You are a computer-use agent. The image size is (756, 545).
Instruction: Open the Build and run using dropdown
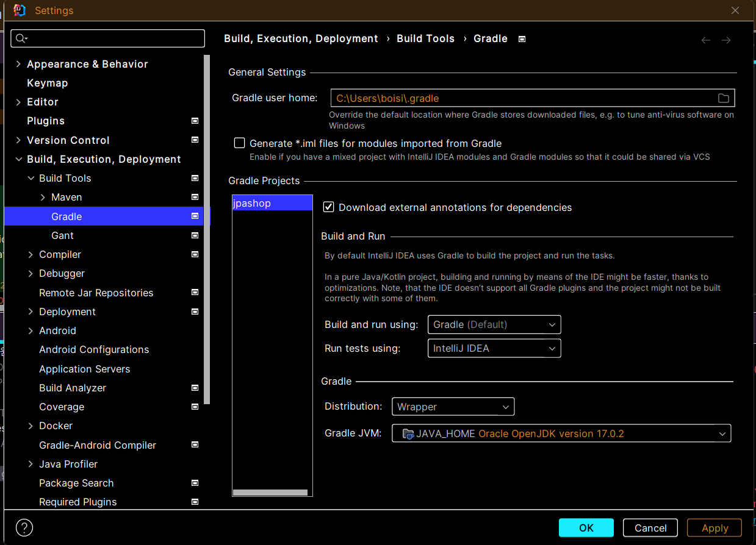(x=494, y=324)
